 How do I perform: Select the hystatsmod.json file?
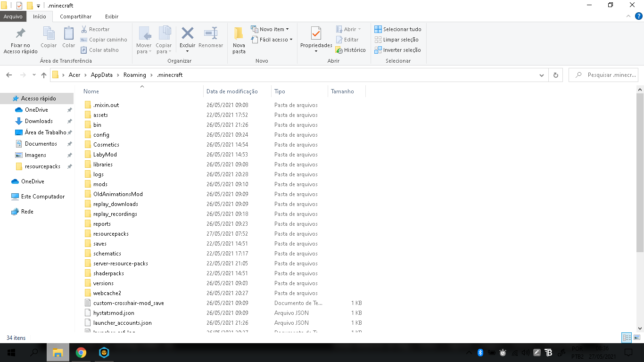pyautogui.click(x=114, y=313)
